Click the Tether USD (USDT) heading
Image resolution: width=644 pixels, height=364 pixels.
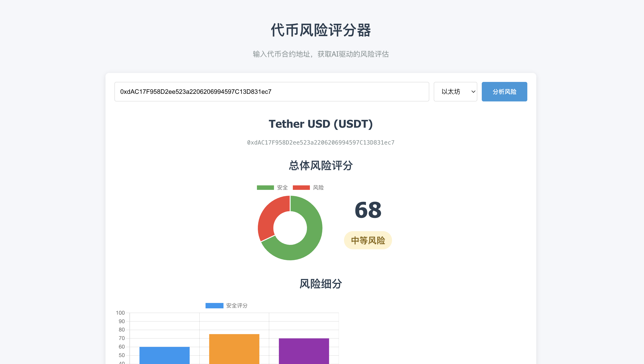point(320,124)
